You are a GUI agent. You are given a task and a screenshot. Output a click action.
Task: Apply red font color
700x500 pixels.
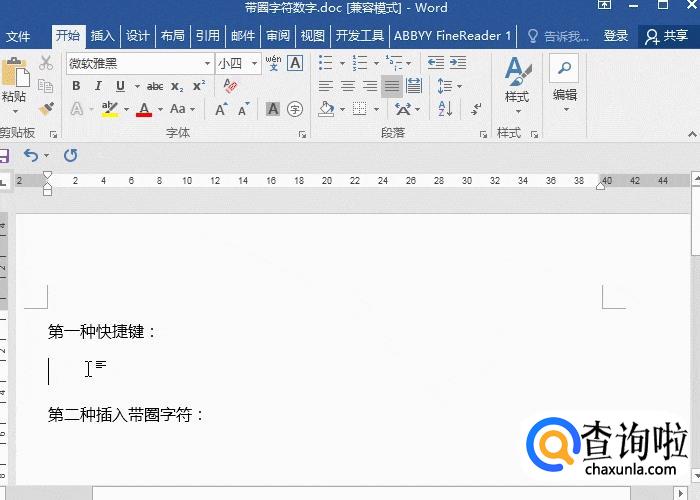click(144, 109)
